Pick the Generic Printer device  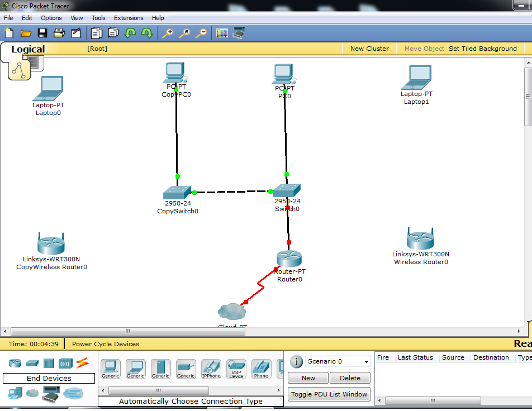tap(186, 369)
